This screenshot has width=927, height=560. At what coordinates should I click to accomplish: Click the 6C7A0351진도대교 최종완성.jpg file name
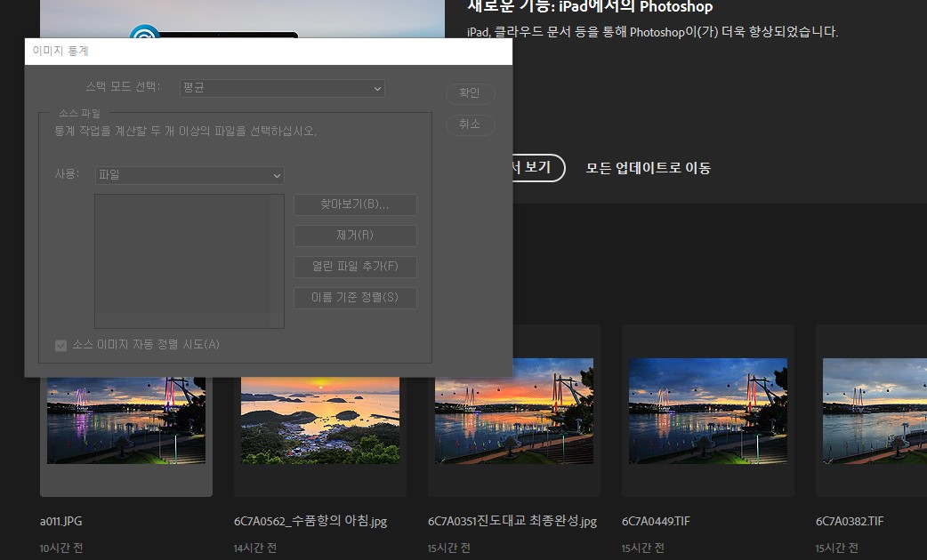(512, 521)
